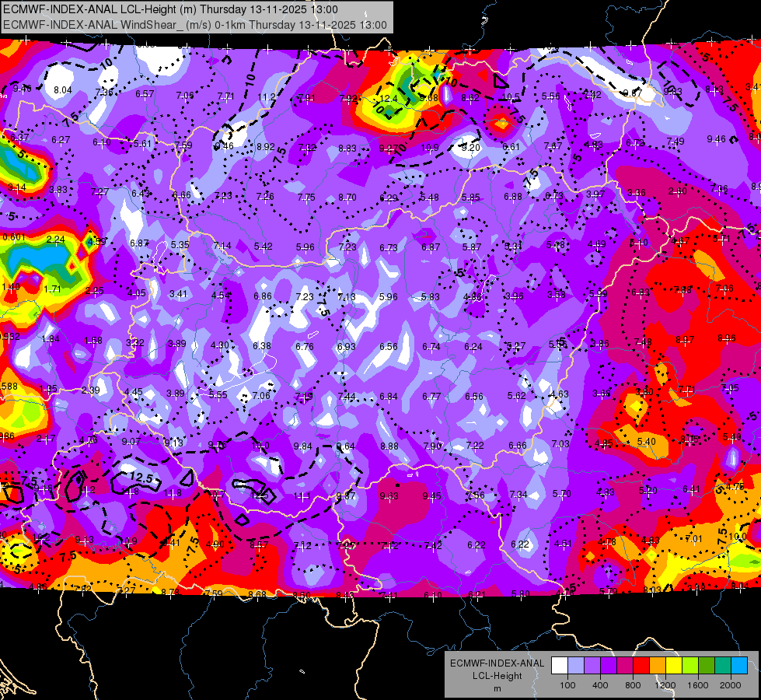Click the 'LCL-Height' text in the legend
Screen dimensions: 761x700
(x=497, y=676)
